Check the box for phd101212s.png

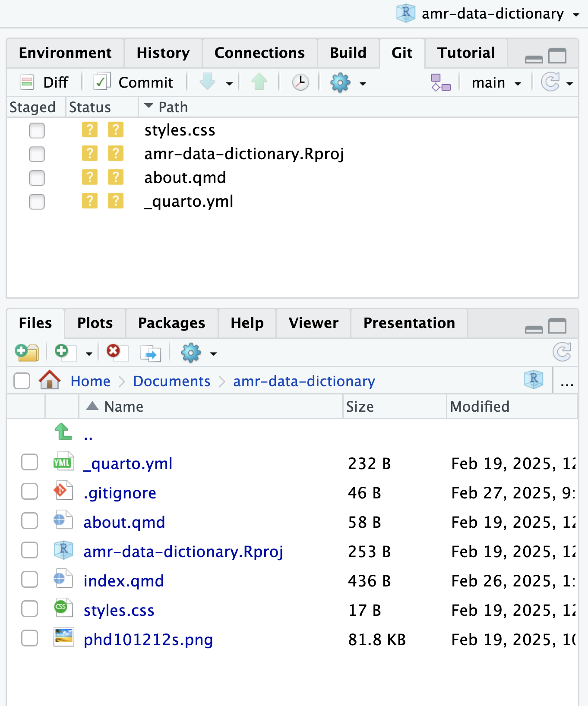(29, 638)
